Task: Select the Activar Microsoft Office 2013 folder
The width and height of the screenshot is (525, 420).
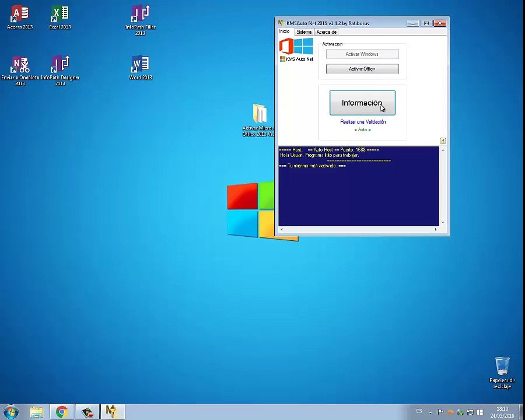Action: coord(258,120)
